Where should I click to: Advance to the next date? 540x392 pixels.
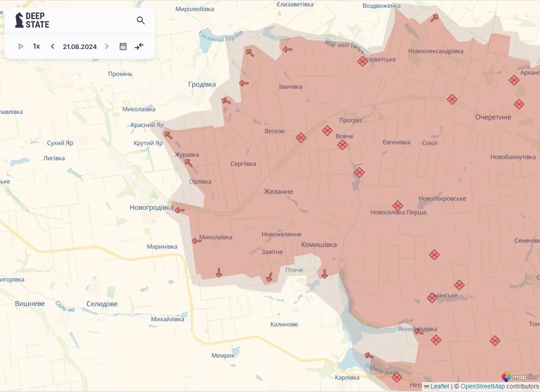(x=107, y=46)
